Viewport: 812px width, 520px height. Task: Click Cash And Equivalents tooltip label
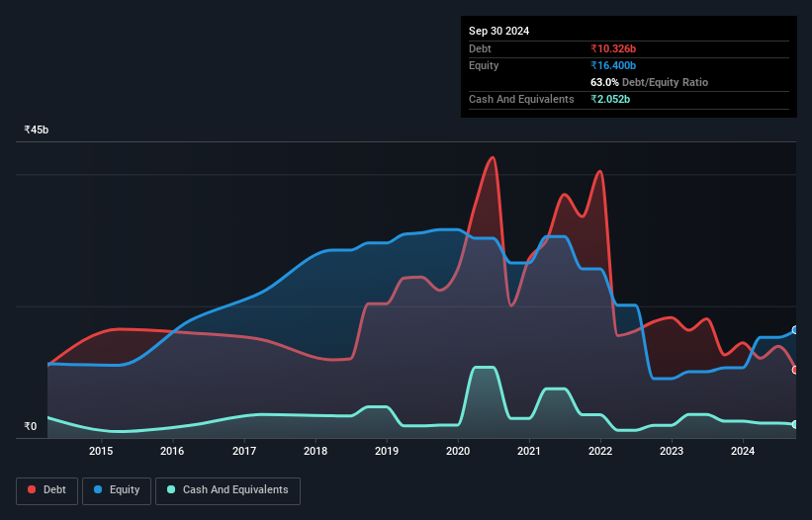pos(521,99)
